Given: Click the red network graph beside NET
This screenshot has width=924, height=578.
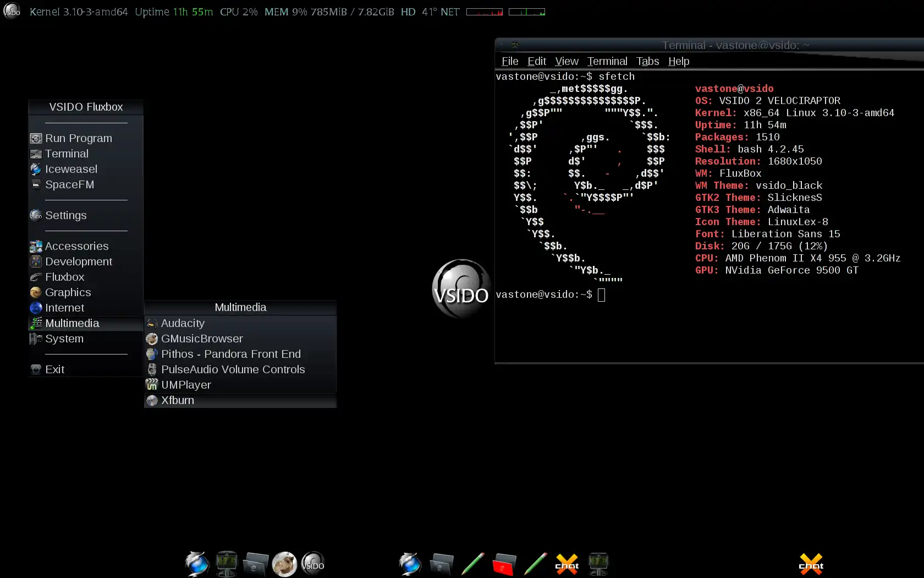Looking at the screenshot, I should pyautogui.click(x=485, y=12).
